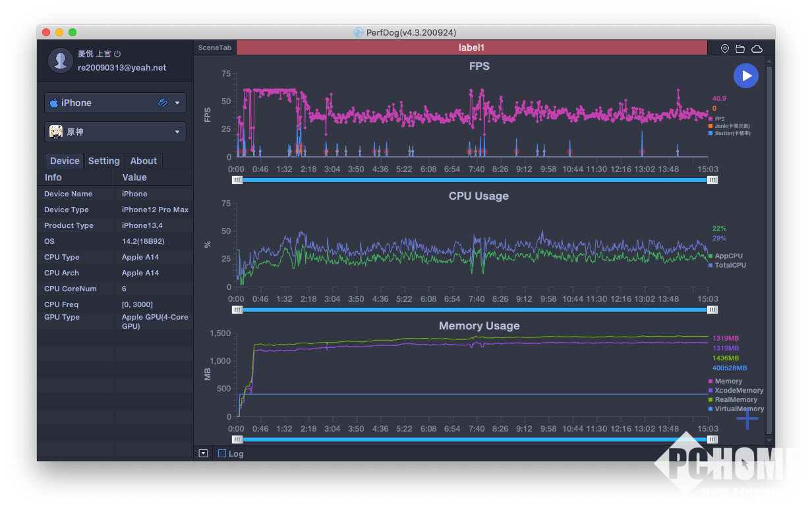Click the charts vertical scrollbar up arrow

768,60
